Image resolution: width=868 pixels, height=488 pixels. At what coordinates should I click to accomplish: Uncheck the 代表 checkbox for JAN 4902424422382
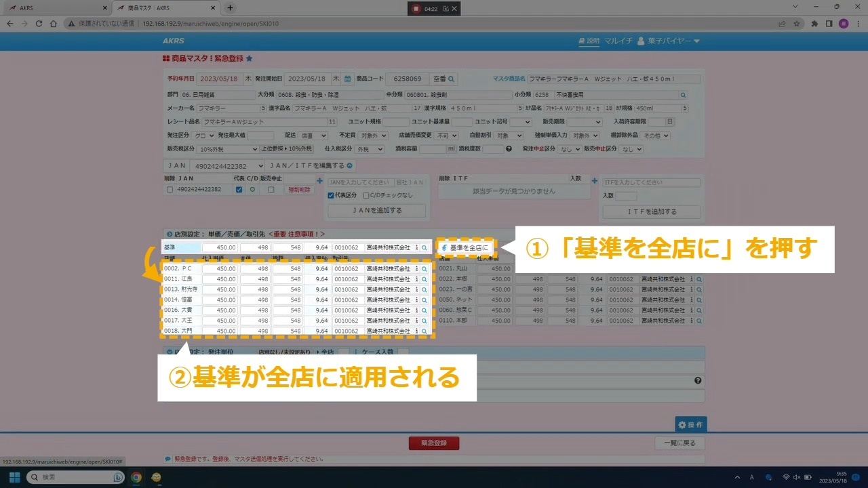point(239,190)
